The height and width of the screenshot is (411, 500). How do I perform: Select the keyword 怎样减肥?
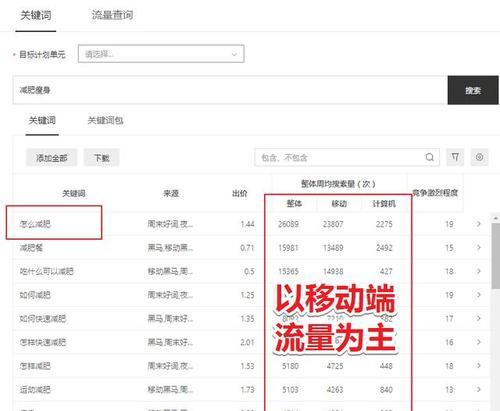click(x=35, y=366)
